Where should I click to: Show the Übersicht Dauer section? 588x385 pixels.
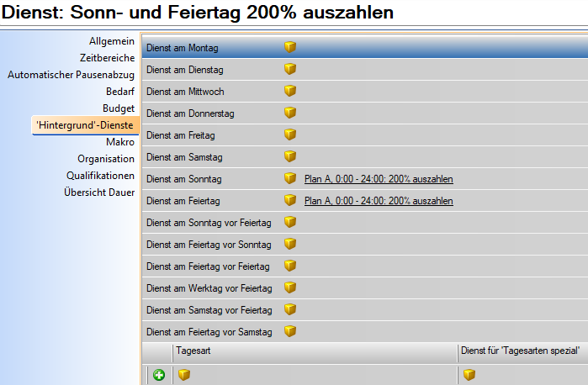click(x=99, y=192)
